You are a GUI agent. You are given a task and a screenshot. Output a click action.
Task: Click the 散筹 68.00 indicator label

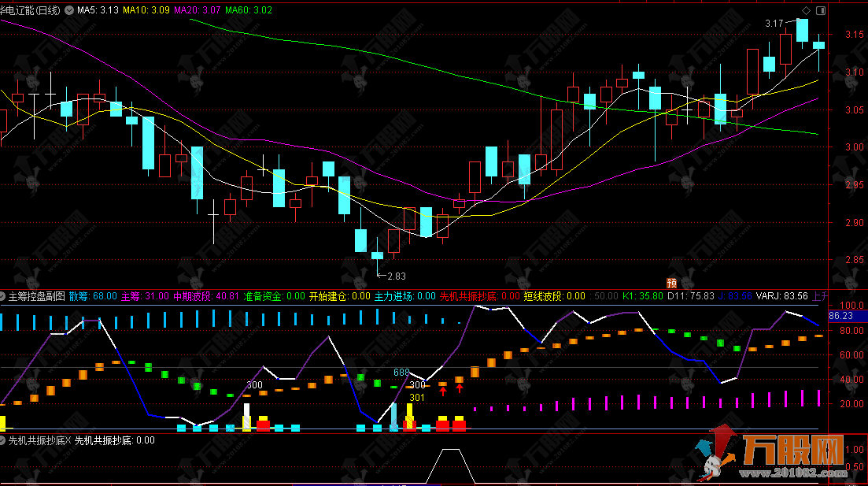pyautogui.click(x=92, y=296)
